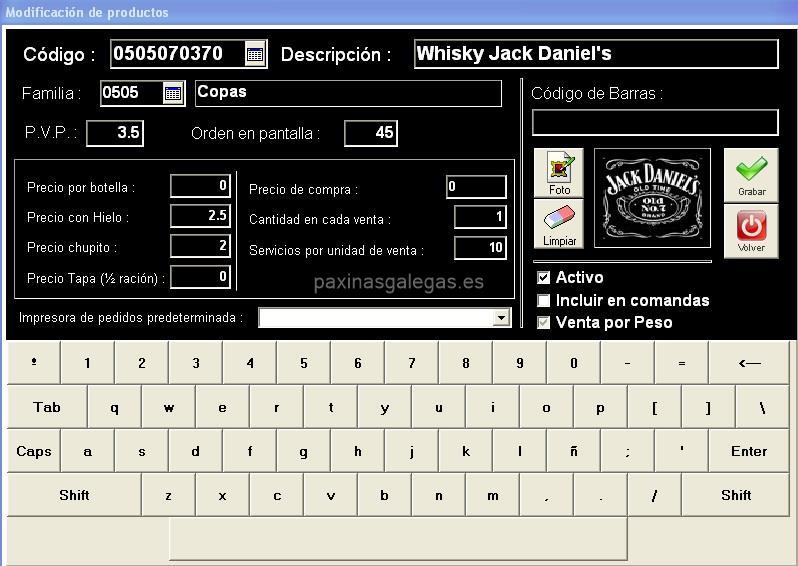The image size is (798, 566).
Task: Tap the number 0 key
Action: pyautogui.click(x=574, y=362)
